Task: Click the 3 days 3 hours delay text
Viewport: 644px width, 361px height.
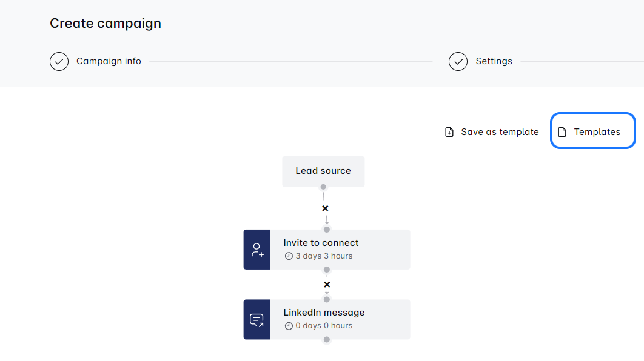Action: pyautogui.click(x=324, y=256)
